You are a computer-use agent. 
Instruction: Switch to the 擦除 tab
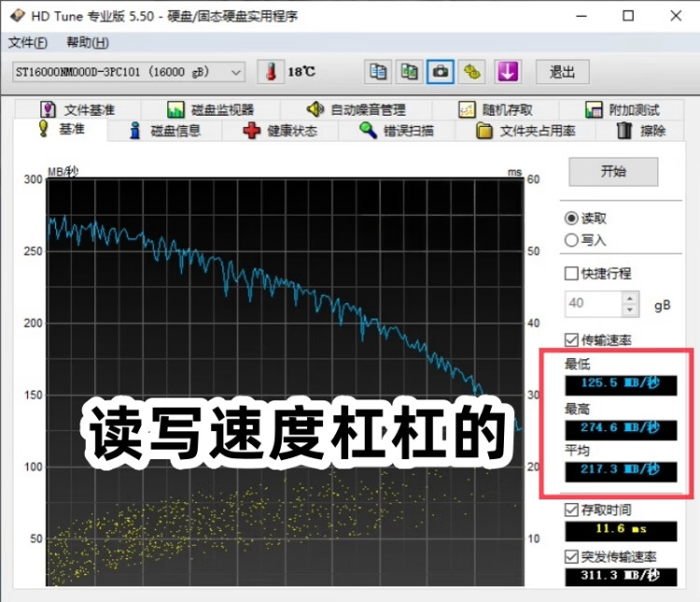pyautogui.click(x=641, y=131)
